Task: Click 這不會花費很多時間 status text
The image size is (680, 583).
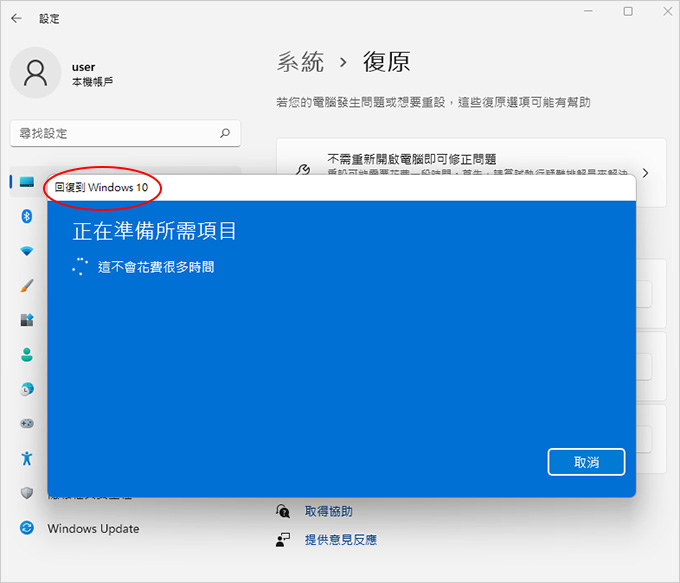Action: click(x=156, y=267)
